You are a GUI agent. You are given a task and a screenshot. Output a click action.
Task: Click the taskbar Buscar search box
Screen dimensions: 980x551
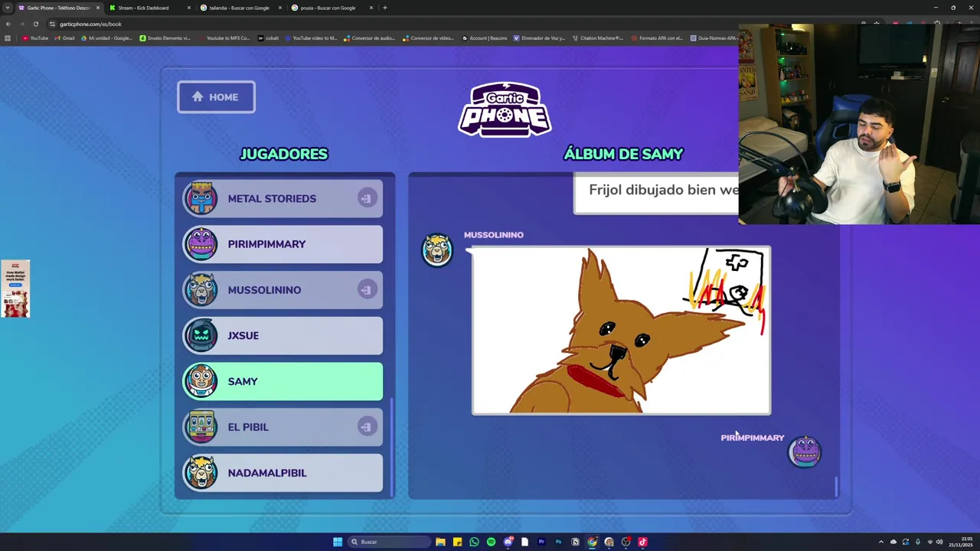[388, 542]
